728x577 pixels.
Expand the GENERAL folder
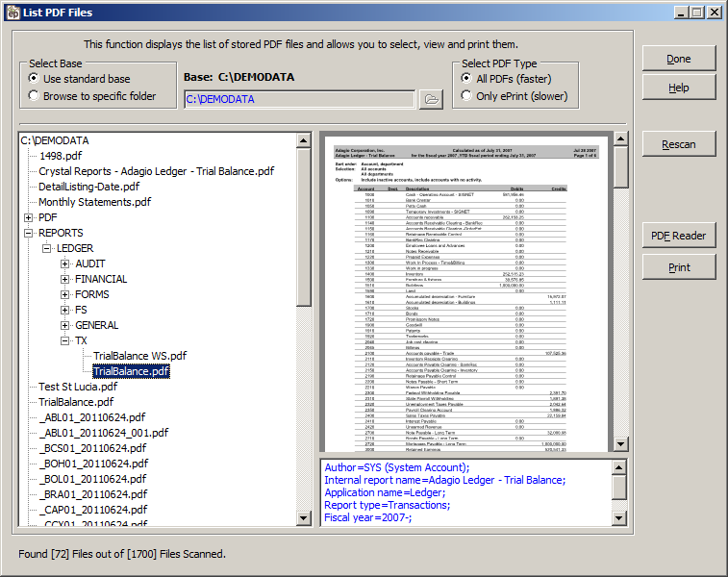pos(65,325)
